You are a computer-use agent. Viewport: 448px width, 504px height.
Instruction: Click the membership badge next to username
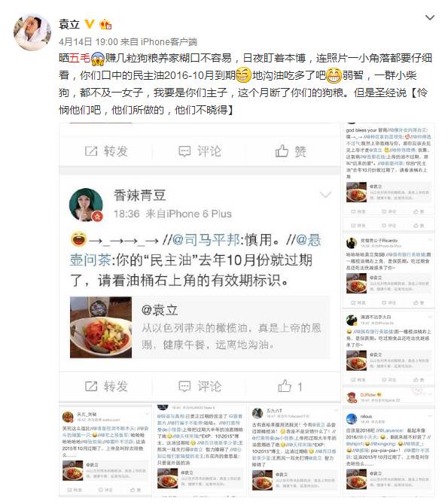[x=105, y=24]
